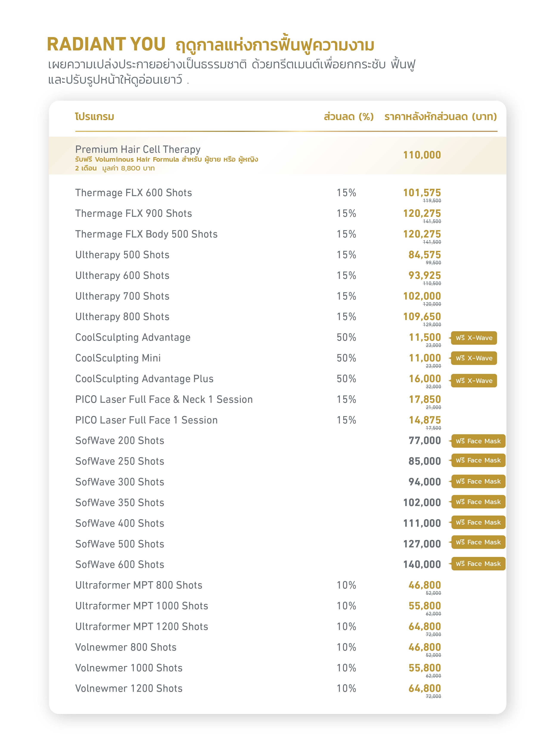This screenshot has height=756, width=534.
Task: Select PICO Laser Full Face & Neck row
Action: (164, 399)
